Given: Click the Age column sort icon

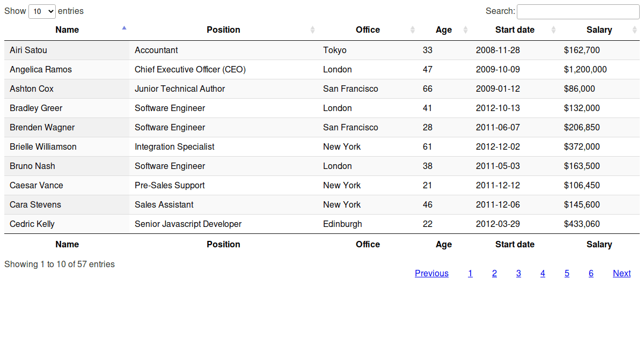Looking at the screenshot, I should pyautogui.click(x=466, y=30).
